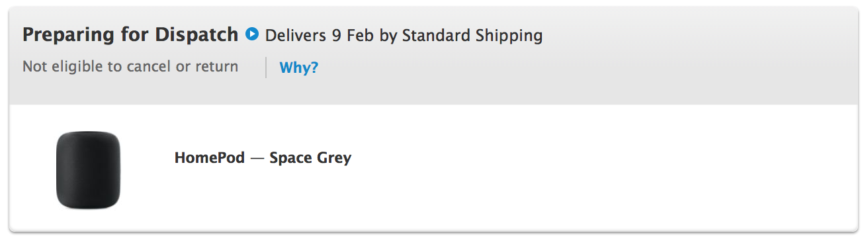
Task: Click the blue arrow icon after Preparing for Dispatch
Action: (251, 34)
